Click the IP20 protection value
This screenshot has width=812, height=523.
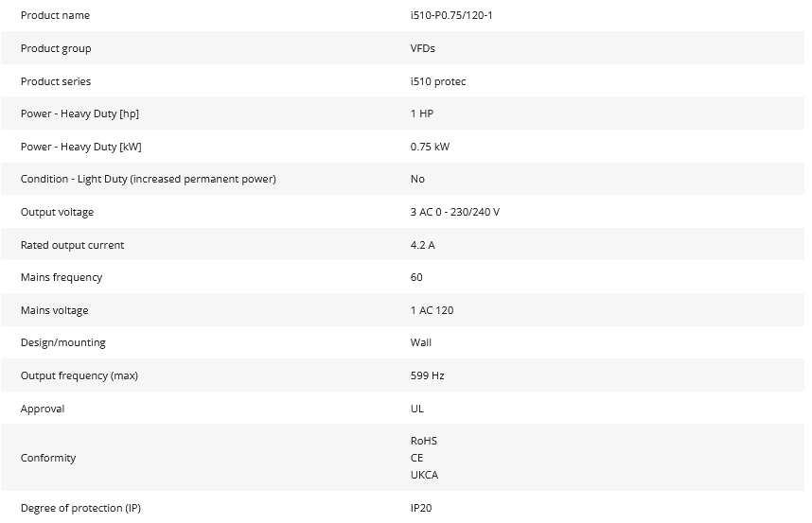point(421,509)
